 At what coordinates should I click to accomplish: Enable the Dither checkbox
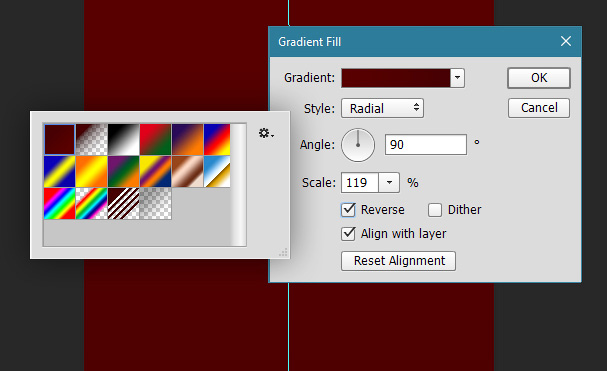(435, 210)
